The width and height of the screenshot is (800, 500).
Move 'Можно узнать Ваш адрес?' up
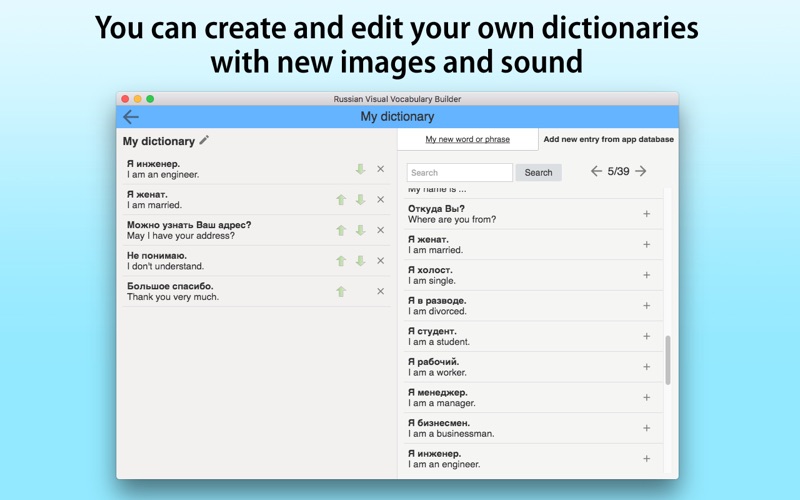pyautogui.click(x=341, y=230)
